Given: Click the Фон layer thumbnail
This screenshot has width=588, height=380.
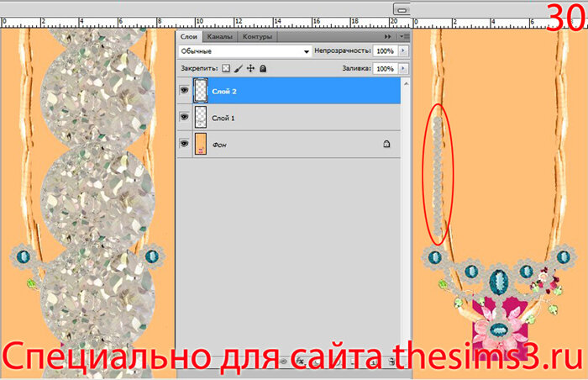Looking at the screenshot, I should (x=202, y=145).
